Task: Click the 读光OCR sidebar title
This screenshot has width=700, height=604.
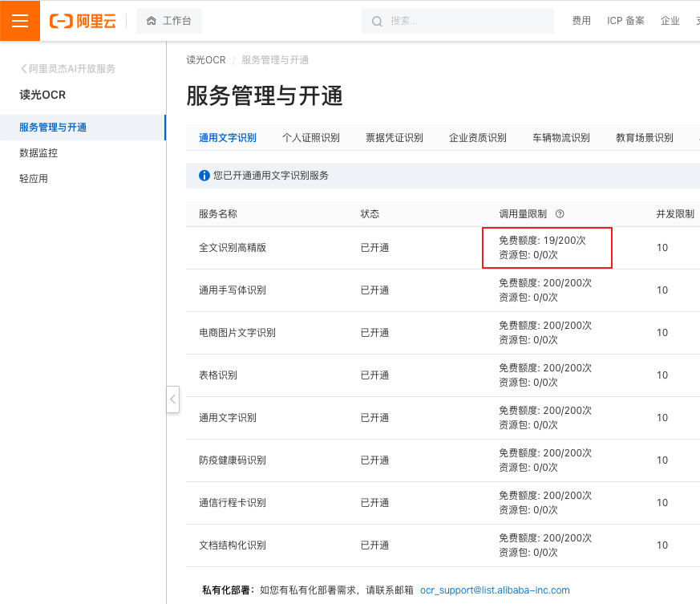Action: click(x=42, y=95)
